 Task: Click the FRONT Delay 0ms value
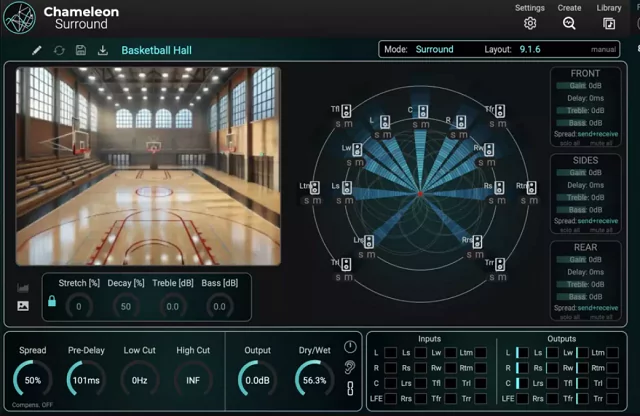[x=585, y=98]
